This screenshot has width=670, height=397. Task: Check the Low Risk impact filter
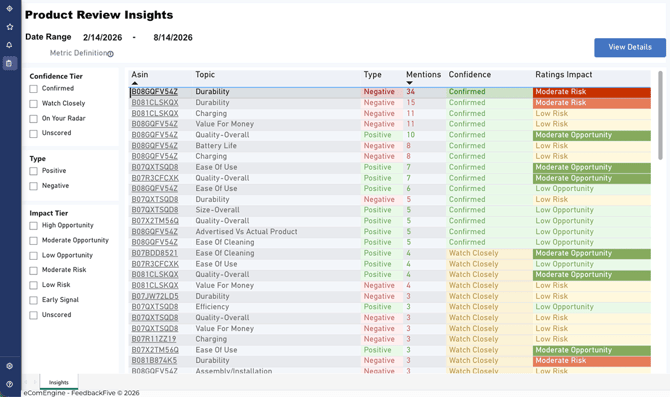click(x=33, y=285)
